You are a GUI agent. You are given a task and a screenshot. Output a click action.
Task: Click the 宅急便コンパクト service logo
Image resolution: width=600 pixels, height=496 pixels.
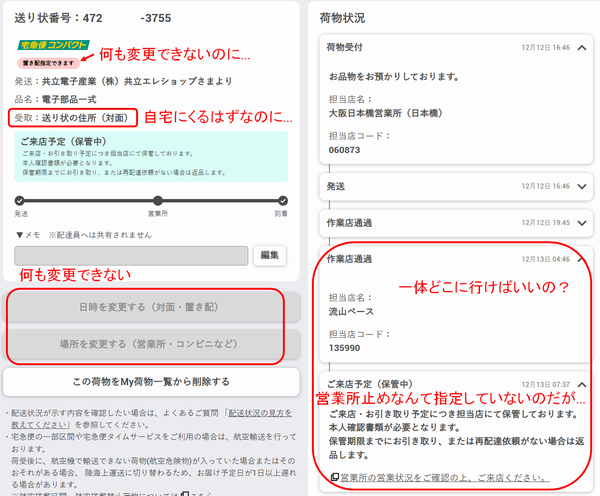point(53,45)
